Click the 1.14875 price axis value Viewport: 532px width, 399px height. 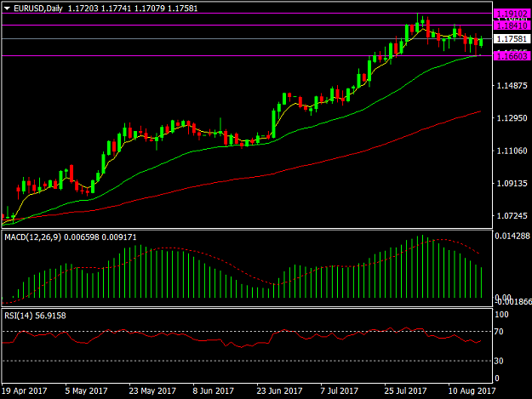click(x=512, y=85)
